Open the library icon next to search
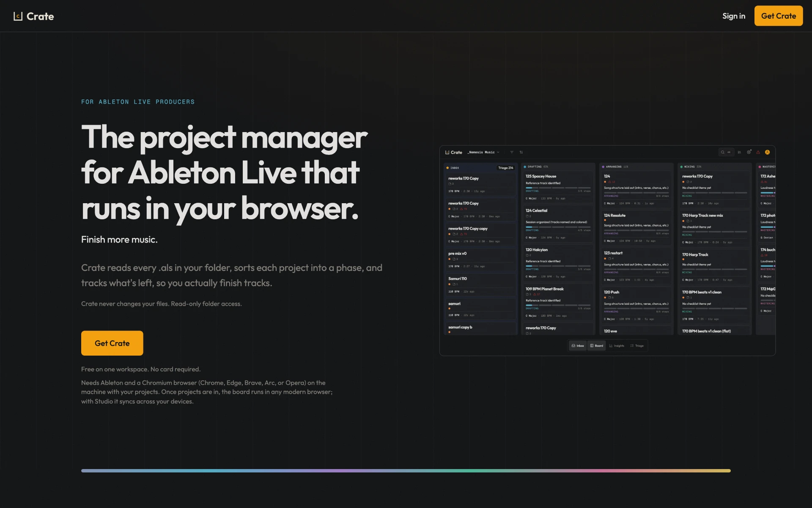 coord(739,152)
